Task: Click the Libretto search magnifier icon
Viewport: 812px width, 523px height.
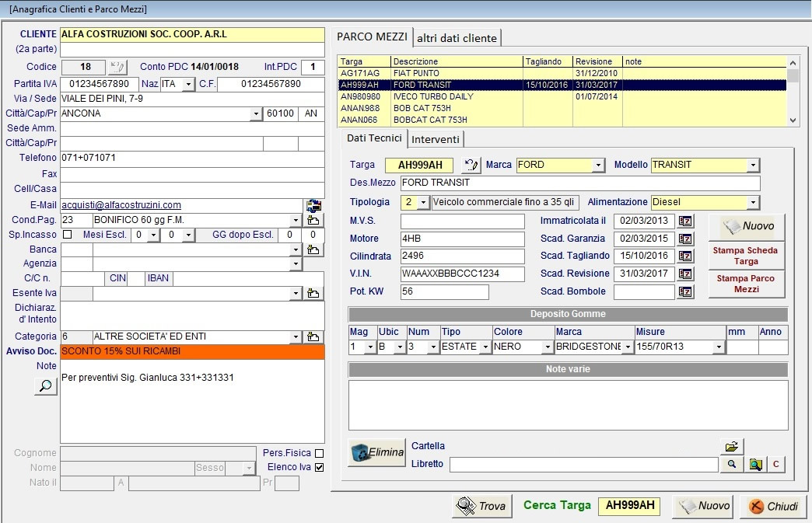Action: tap(732, 465)
